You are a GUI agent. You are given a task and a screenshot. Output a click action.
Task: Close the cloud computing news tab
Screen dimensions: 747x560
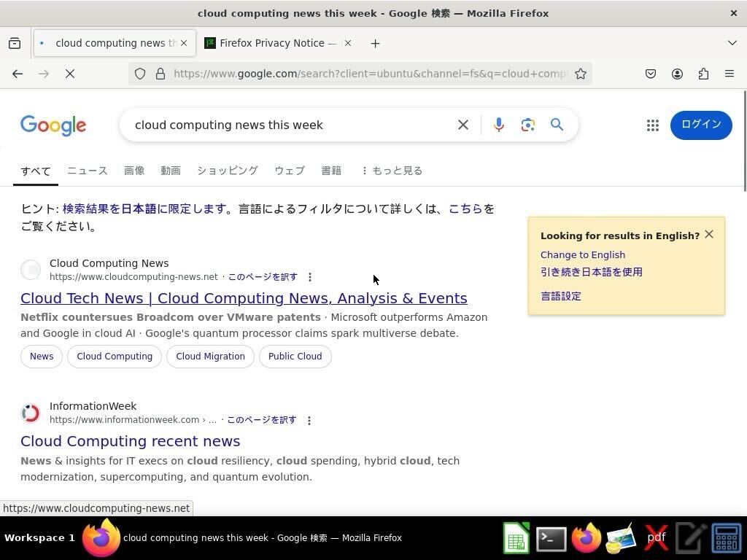point(184,43)
